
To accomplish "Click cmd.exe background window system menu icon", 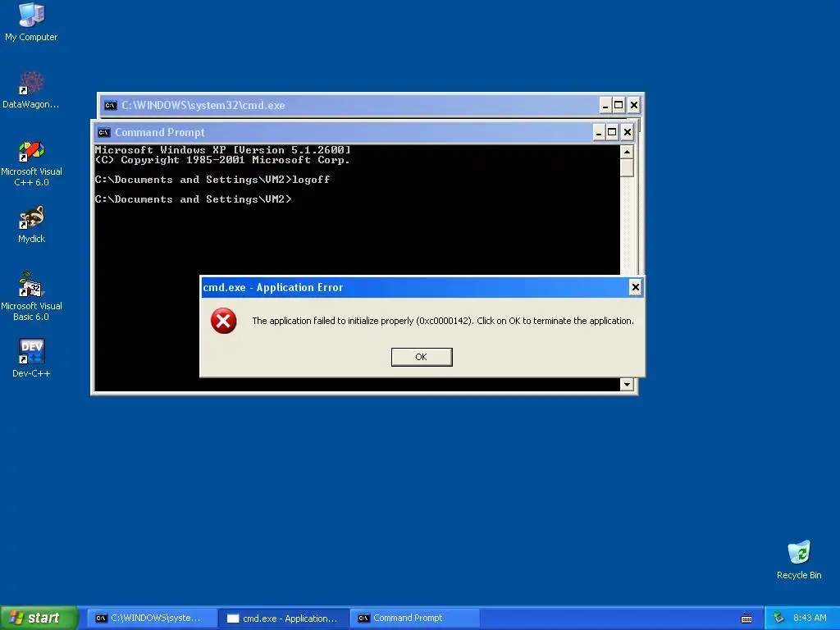I will [111, 105].
